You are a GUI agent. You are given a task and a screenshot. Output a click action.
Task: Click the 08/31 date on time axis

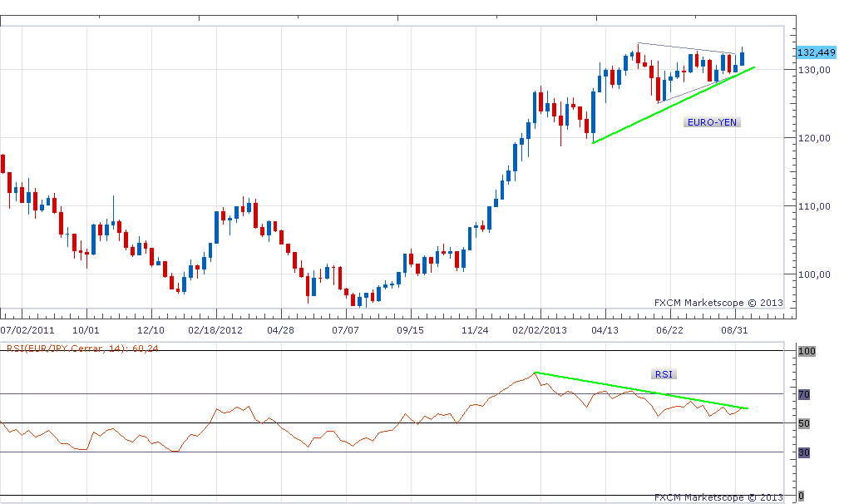[x=733, y=330]
